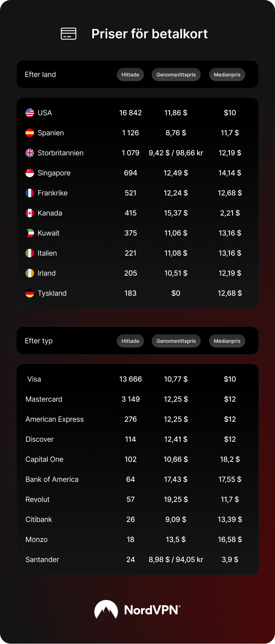The width and height of the screenshot is (275, 644).
Task: Select Medianpris pill in Efter typ header
Action: 227,341
